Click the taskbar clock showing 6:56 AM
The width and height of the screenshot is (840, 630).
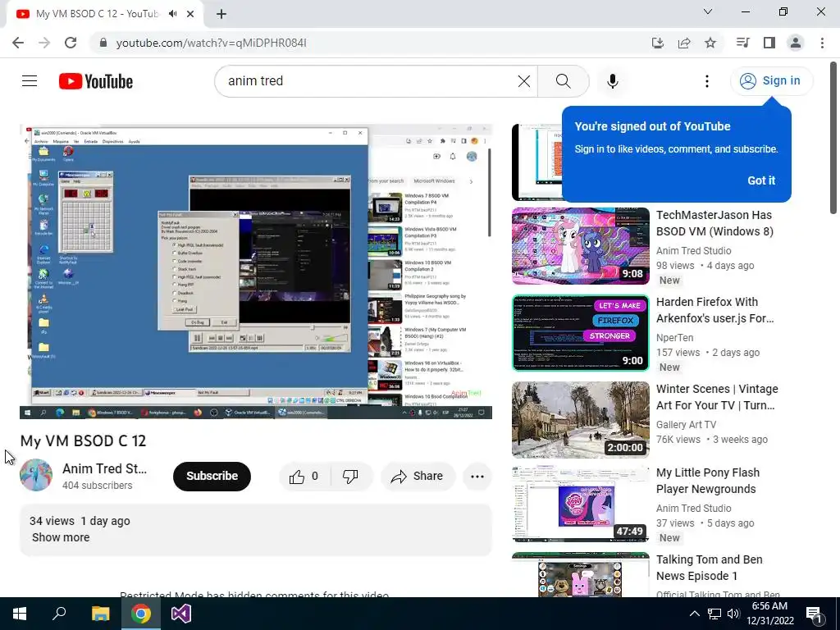769,614
